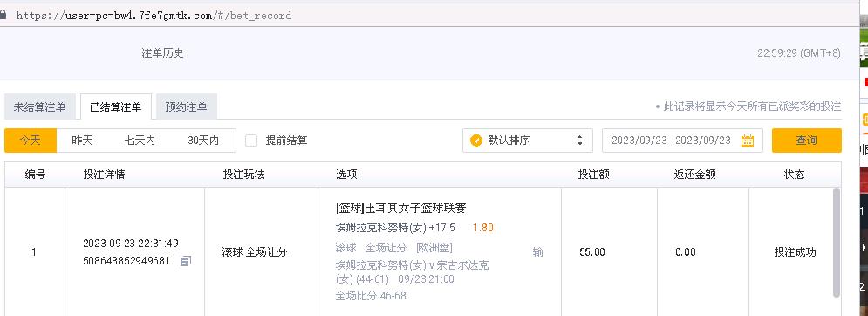Open the 默认排序 sort dropdown
The image size is (868, 316).
tap(528, 141)
